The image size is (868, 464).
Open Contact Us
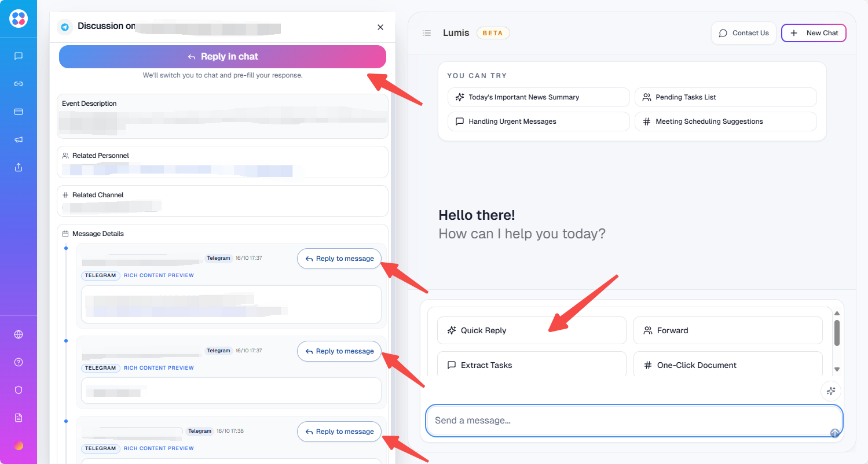tap(744, 33)
